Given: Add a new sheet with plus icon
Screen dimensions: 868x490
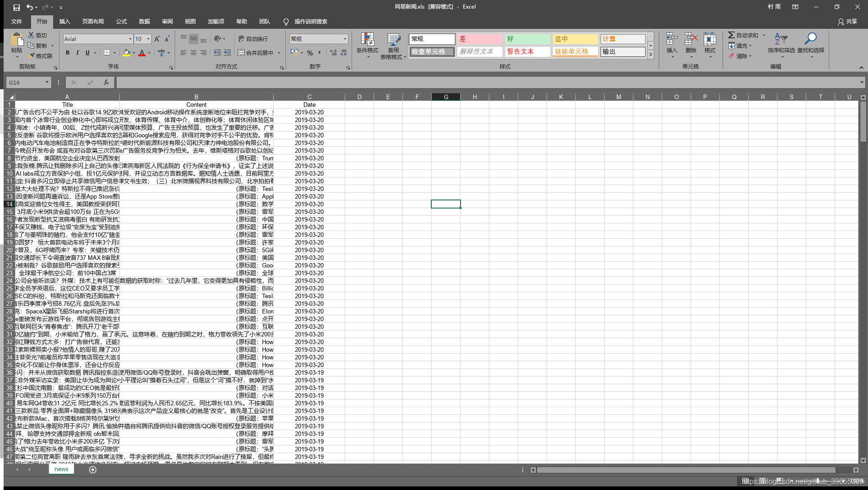Looking at the screenshot, I should [x=93, y=470].
